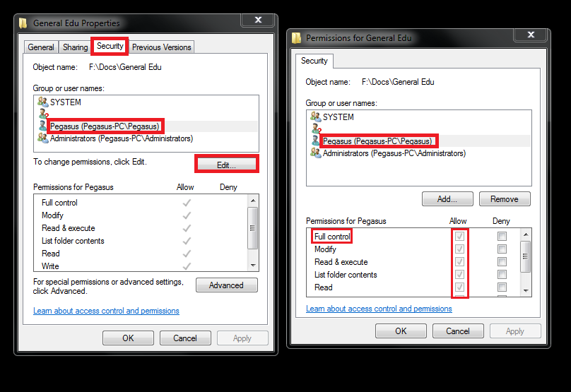The height and width of the screenshot is (392, 571).
Task: Check Deny box for Read & execute
Action: (x=502, y=262)
